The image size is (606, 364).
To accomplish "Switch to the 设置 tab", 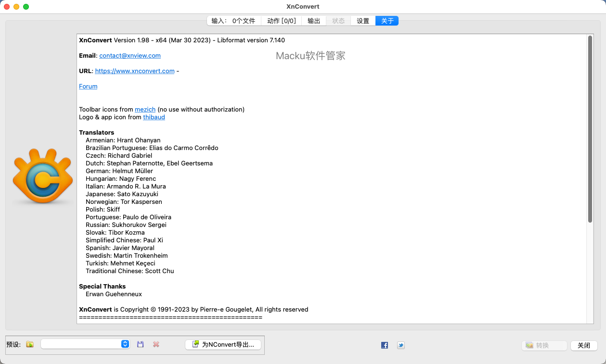I will [363, 21].
